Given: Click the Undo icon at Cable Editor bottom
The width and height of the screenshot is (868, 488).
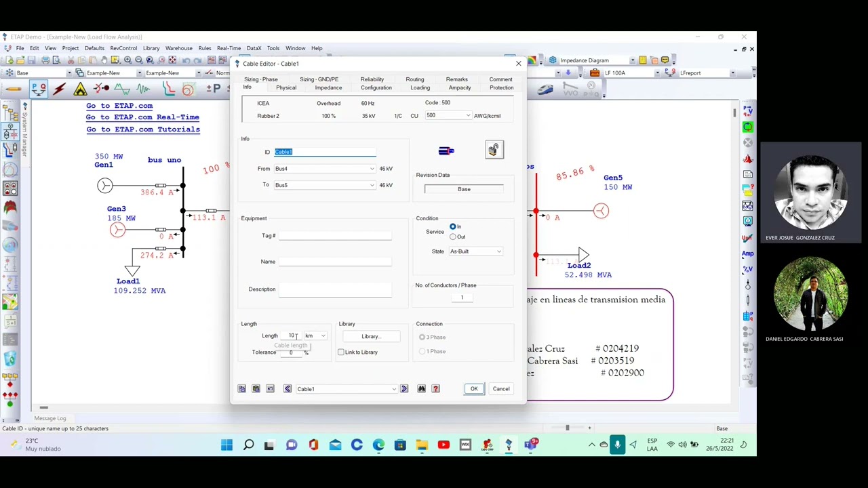Looking at the screenshot, I should (x=270, y=389).
